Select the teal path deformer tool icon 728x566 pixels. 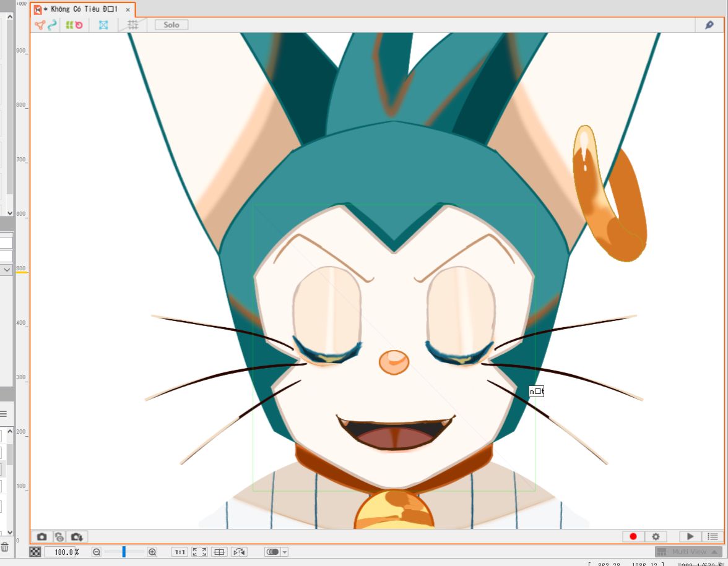coord(52,25)
